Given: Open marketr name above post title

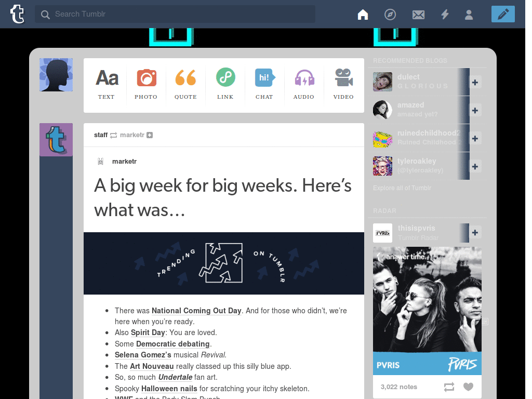Looking at the screenshot, I should tap(124, 162).
